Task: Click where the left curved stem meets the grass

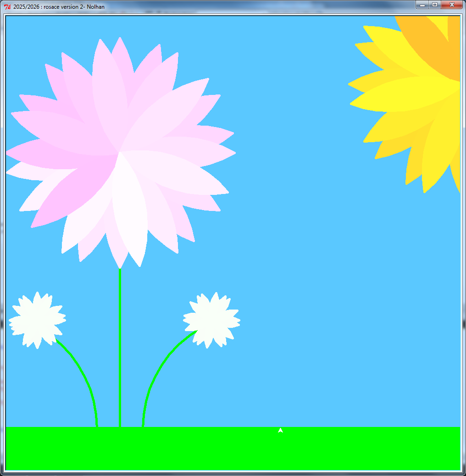Action: point(96,426)
